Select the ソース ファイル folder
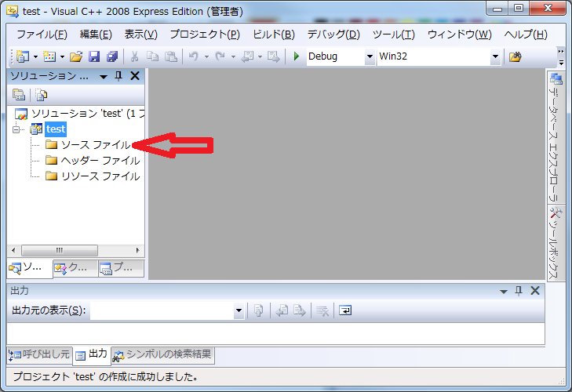This screenshot has height=392, width=572. pyautogui.click(x=95, y=145)
